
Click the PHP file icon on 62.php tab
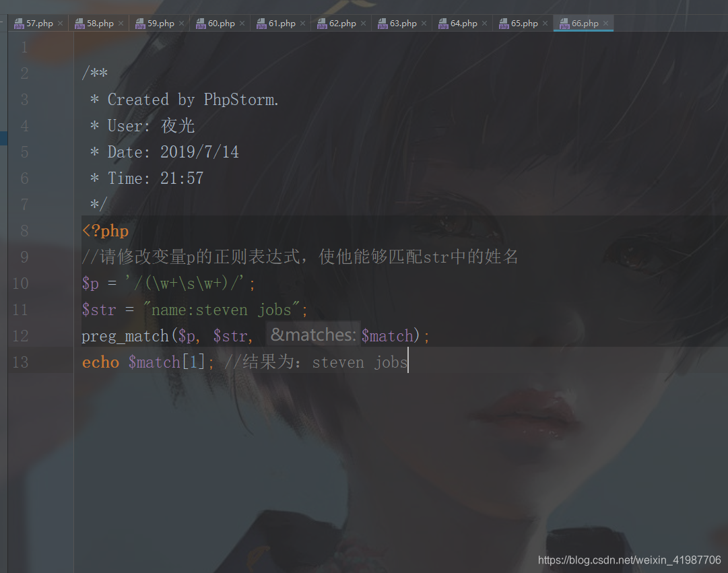(322, 23)
